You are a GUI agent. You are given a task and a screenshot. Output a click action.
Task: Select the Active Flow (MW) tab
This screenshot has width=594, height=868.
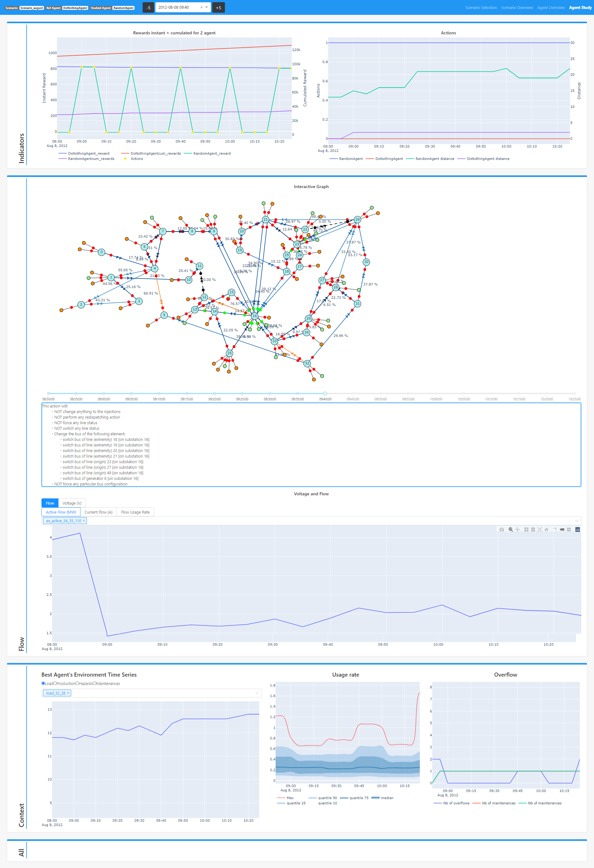coord(61,512)
